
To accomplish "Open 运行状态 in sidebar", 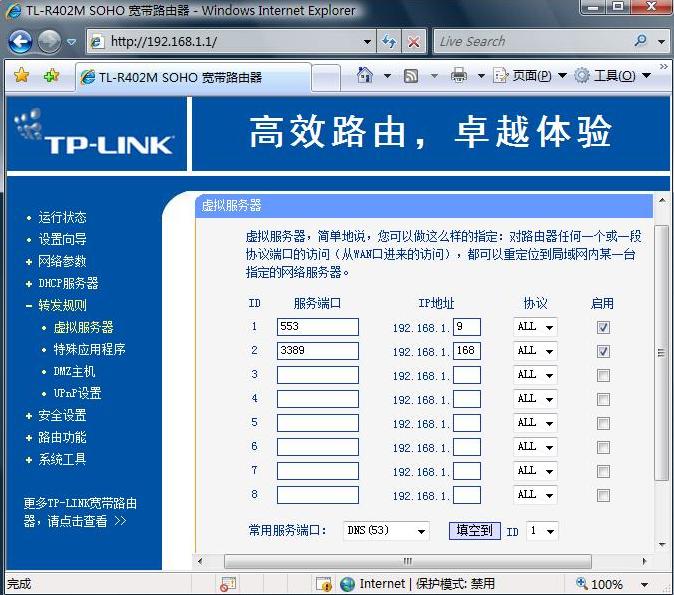I will coord(62,217).
